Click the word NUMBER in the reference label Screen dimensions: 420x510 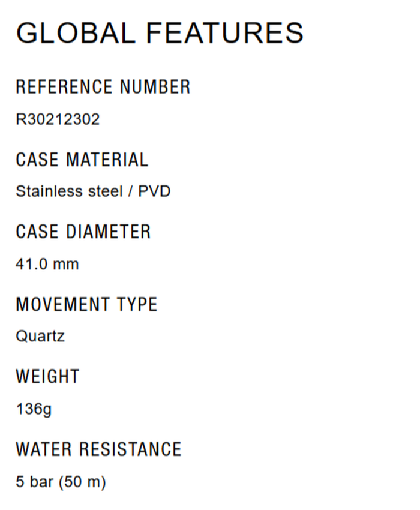155,87
